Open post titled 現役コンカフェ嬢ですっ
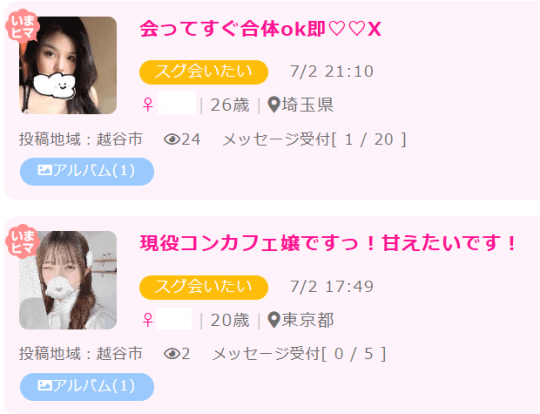The image size is (540, 414). (x=329, y=243)
